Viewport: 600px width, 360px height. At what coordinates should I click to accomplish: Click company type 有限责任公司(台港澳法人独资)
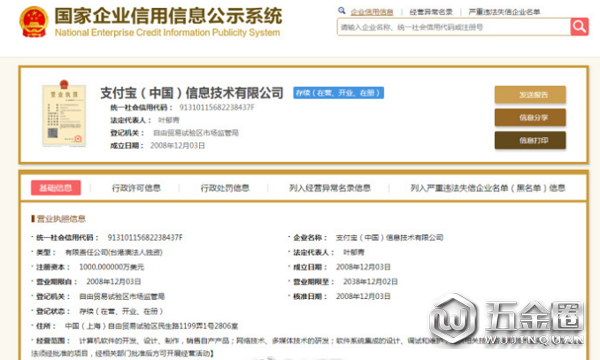[x=114, y=252]
